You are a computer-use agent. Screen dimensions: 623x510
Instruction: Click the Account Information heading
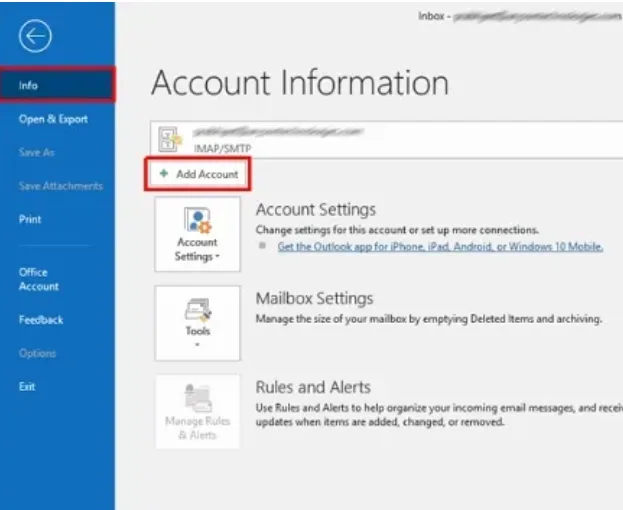[300, 83]
